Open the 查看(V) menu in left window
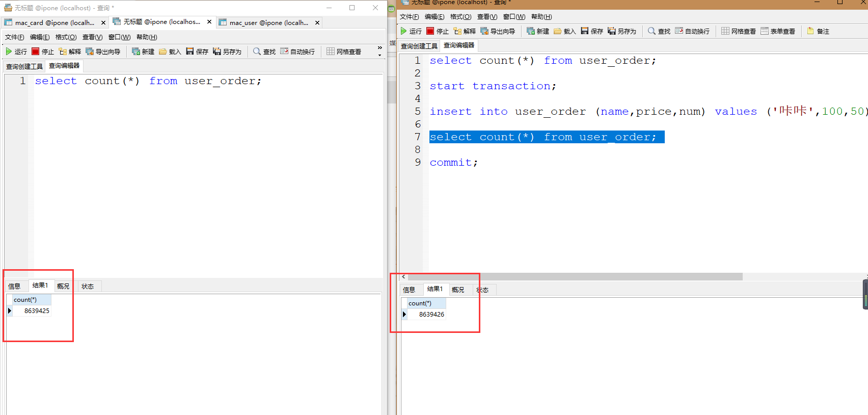This screenshot has height=415, width=868. (x=93, y=37)
